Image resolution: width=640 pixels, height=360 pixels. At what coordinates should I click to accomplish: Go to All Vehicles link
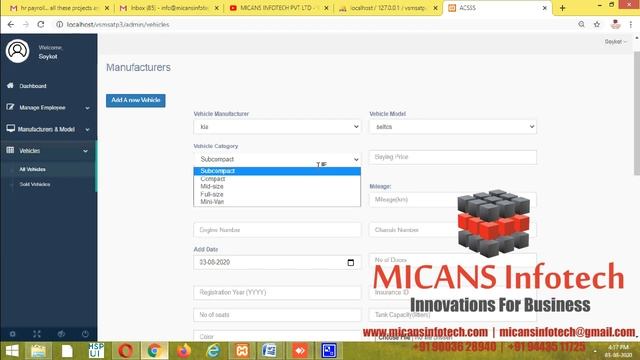pos(33,169)
